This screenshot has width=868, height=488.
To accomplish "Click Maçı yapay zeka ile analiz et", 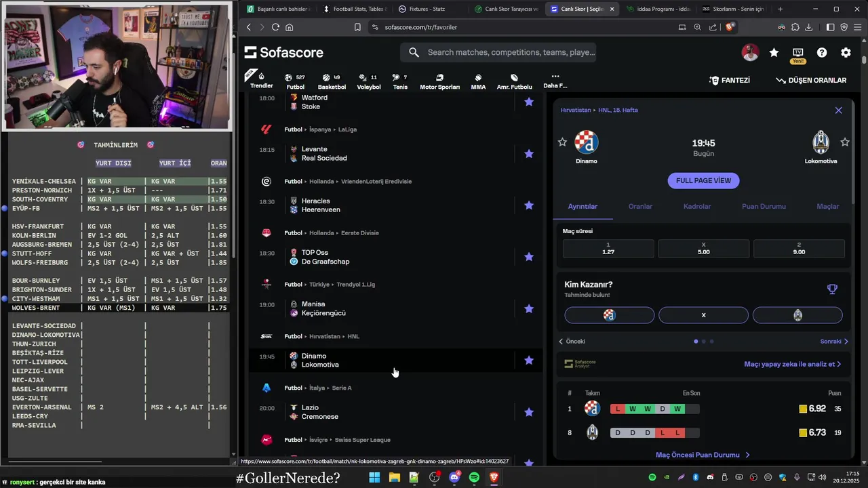I will coord(792,364).
